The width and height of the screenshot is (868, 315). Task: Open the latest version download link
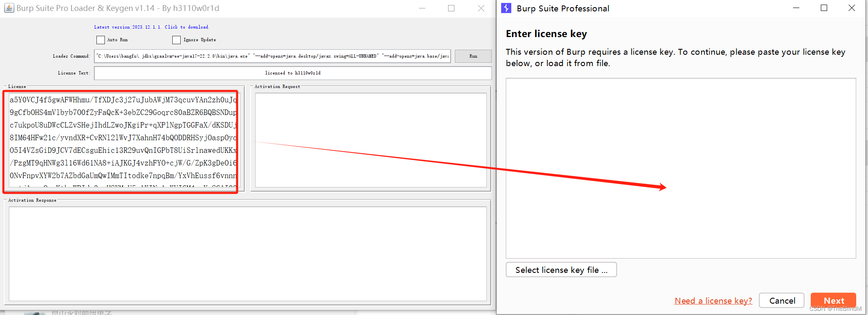(x=151, y=27)
